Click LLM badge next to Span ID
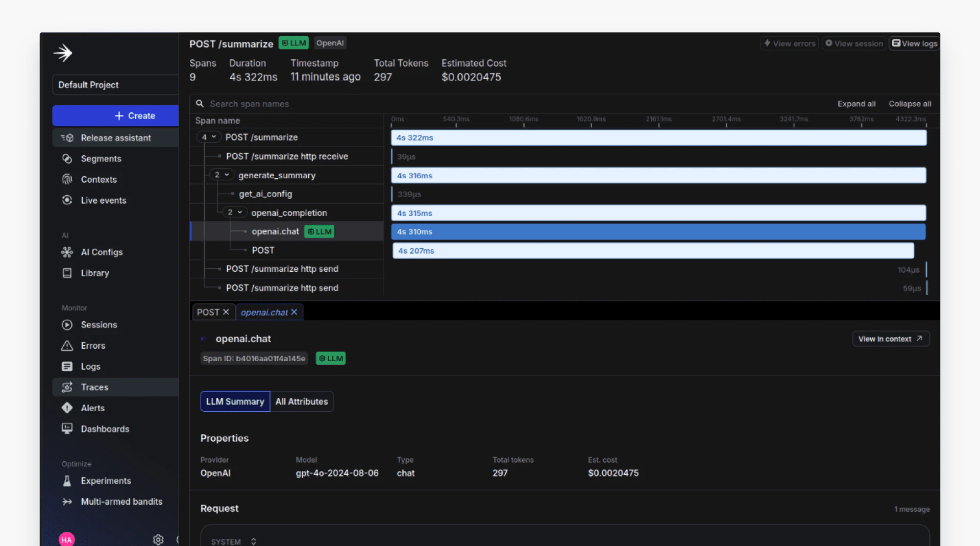This screenshot has height=546, width=980. click(x=331, y=359)
